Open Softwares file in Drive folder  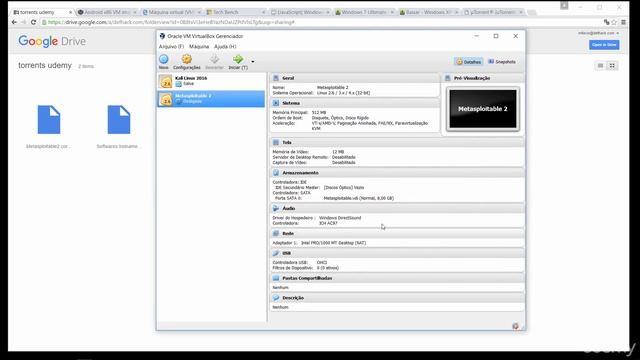(x=118, y=126)
